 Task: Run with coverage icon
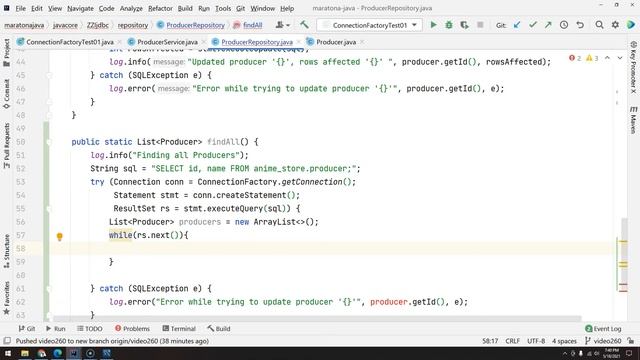[x=464, y=25]
